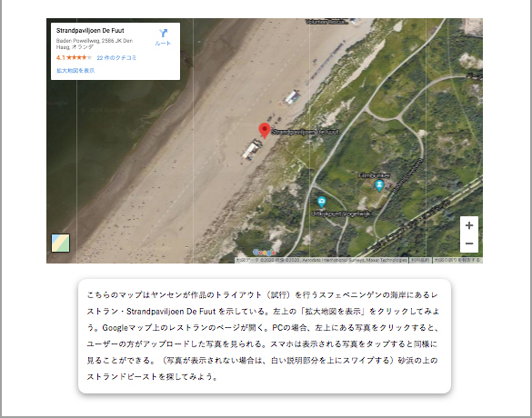Click 地図の誤りを報告する in the map footer

(457, 260)
